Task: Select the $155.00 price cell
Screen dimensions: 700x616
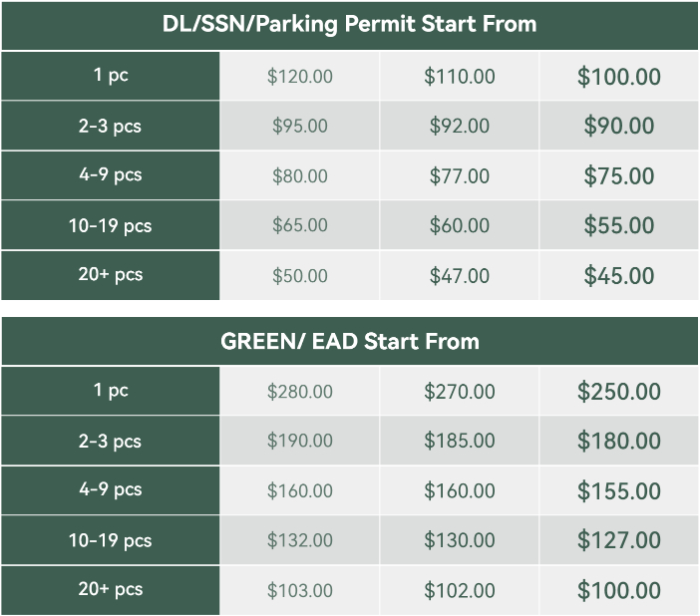Action: click(619, 491)
